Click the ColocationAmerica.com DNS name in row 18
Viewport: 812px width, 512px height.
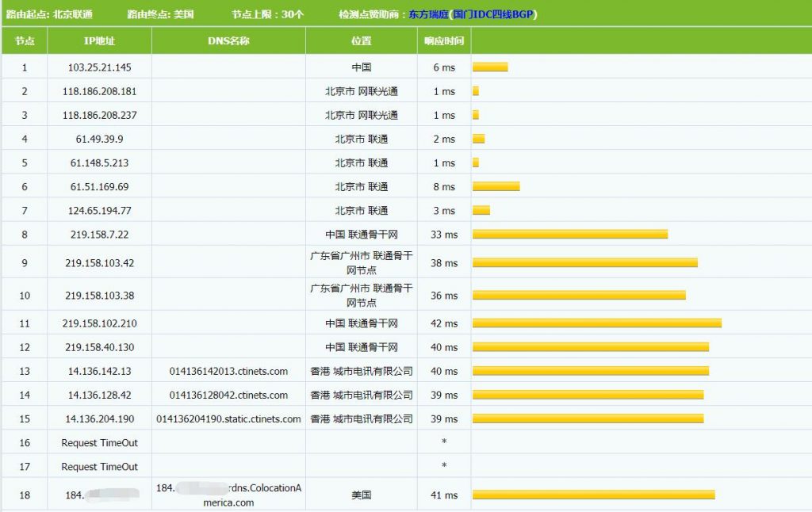click(x=228, y=495)
